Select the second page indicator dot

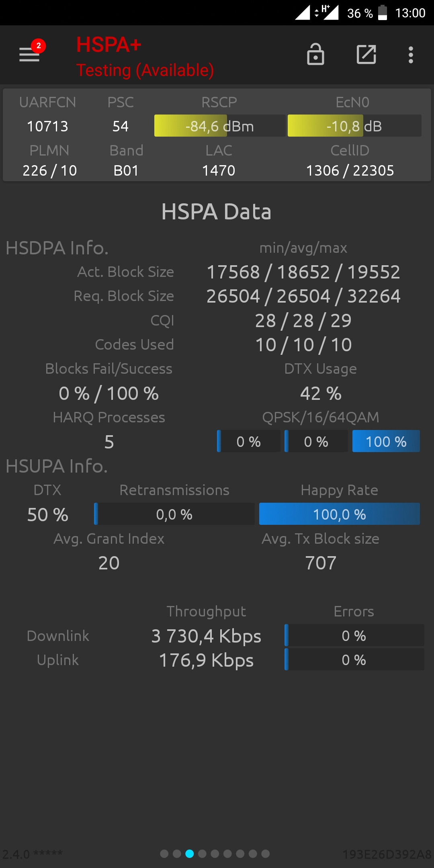pos(177,854)
